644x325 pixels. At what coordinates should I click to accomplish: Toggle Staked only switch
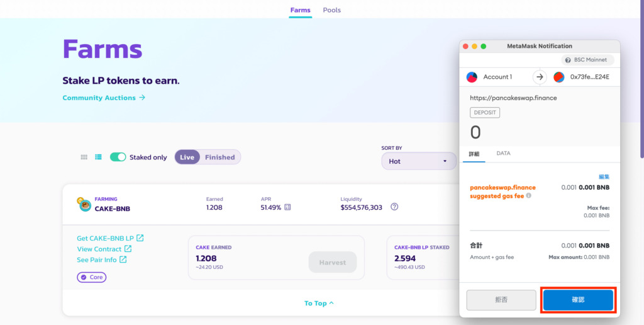click(118, 157)
